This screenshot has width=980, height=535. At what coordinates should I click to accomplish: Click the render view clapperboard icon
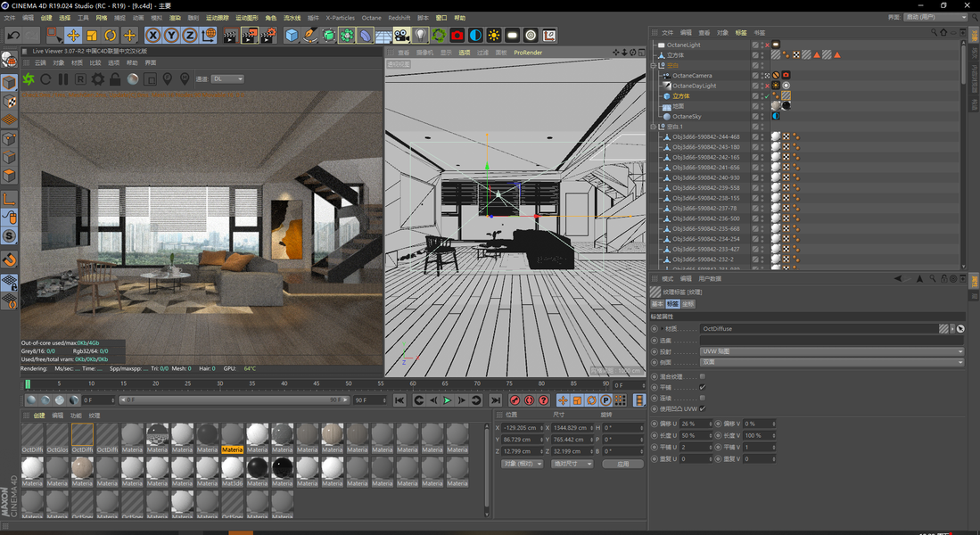[230, 36]
